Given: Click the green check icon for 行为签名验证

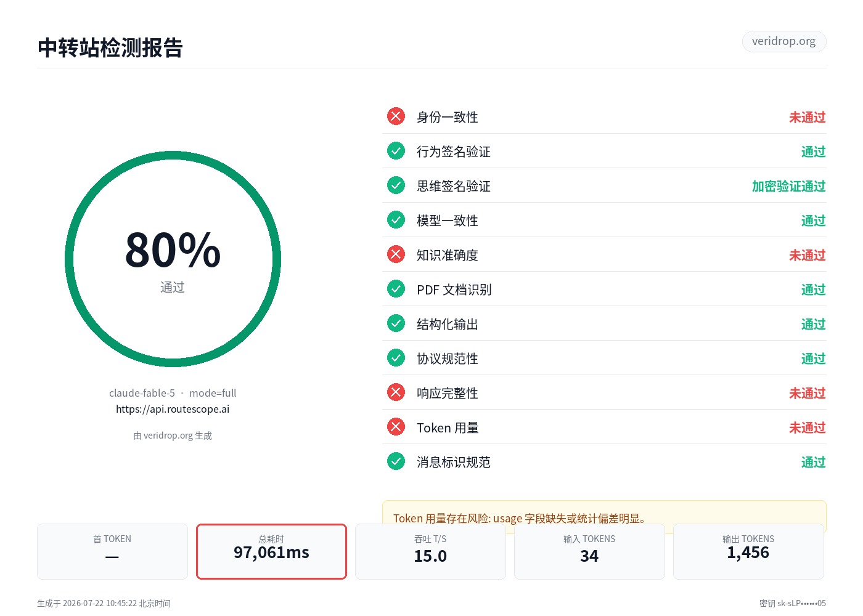Looking at the screenshot, I should 396,151.
